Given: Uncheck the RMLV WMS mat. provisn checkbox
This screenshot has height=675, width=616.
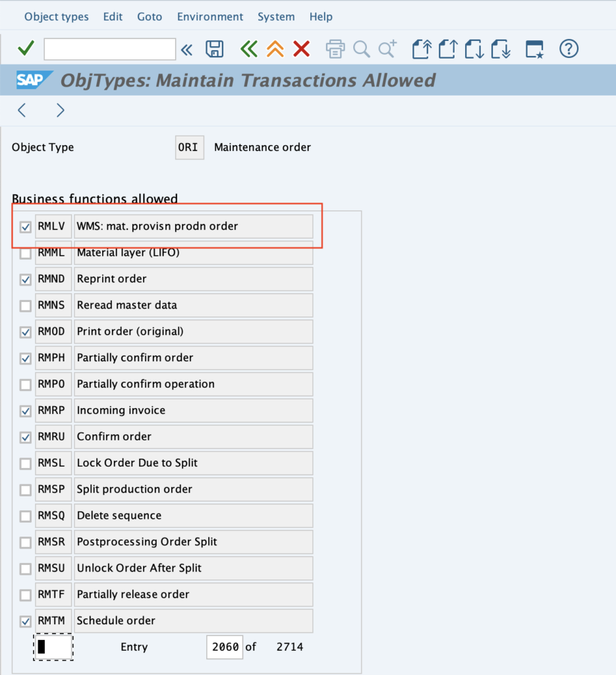Looking at the screenshot, I should point(26,227).
